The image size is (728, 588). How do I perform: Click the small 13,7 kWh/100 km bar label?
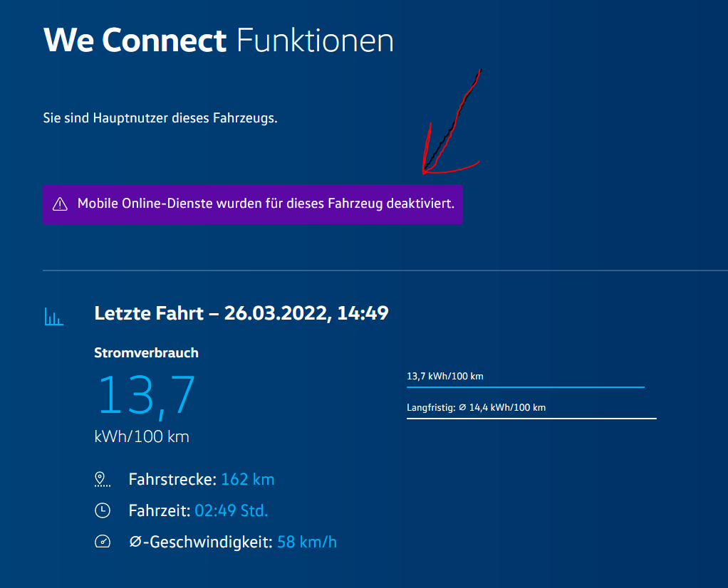[444, 376]
